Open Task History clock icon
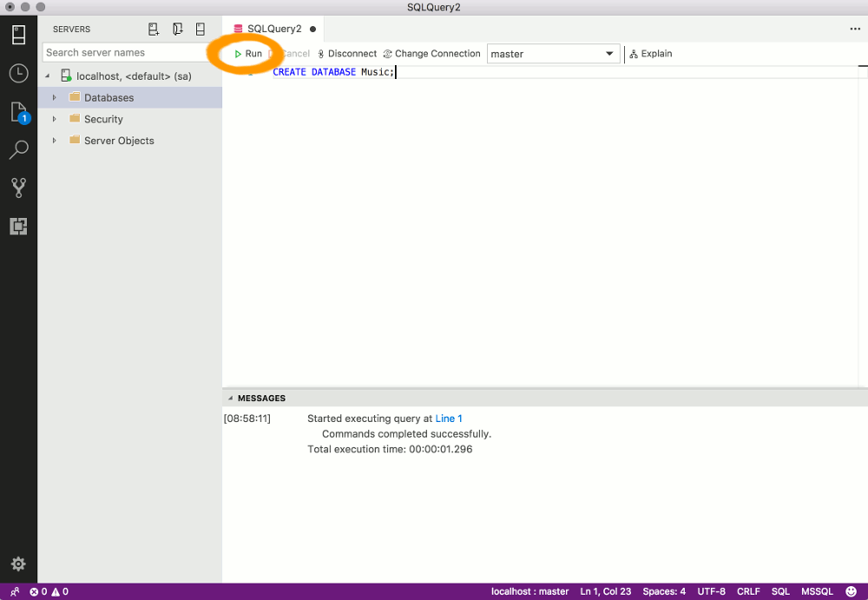Image resolution: width=868 pixels, height=600 pixels. click(x=18, y=73)
